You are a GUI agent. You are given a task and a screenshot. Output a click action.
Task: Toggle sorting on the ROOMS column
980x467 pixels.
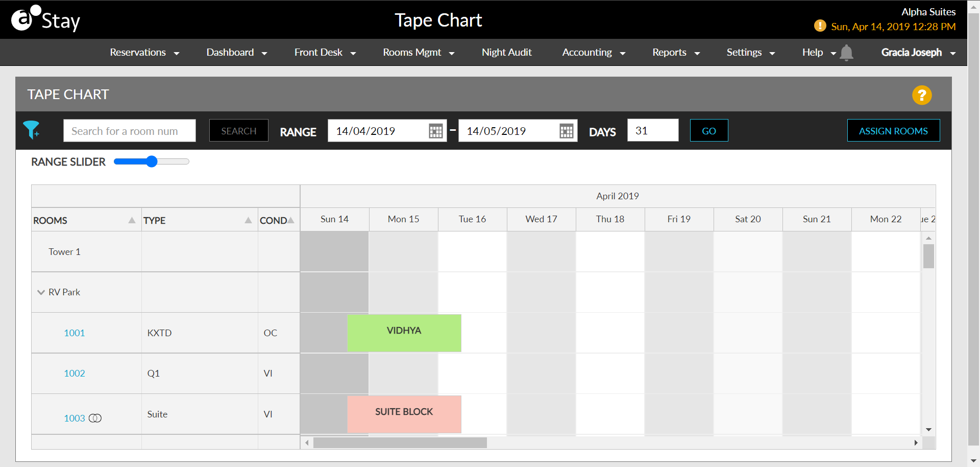[x=132, y=219]
